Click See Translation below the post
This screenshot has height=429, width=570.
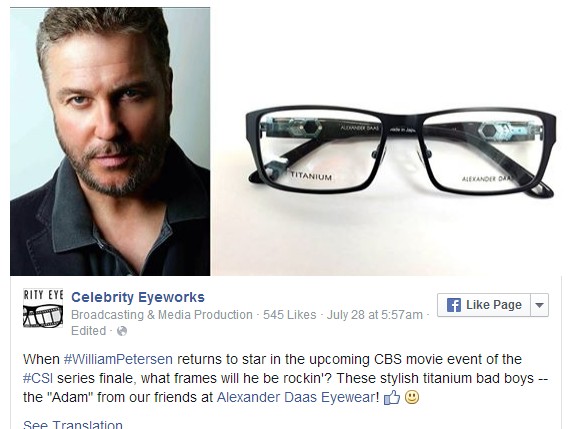tap(73, 424)
